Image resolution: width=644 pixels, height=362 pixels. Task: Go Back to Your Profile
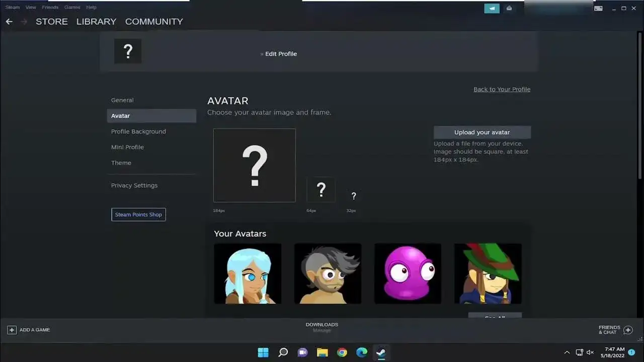(x=502, y=89)
